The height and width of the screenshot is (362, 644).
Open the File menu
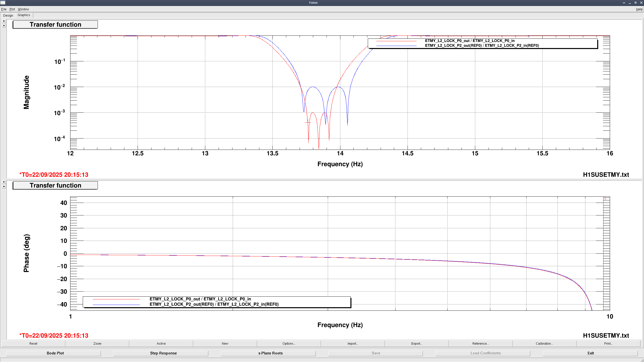(x=4, y=9)
